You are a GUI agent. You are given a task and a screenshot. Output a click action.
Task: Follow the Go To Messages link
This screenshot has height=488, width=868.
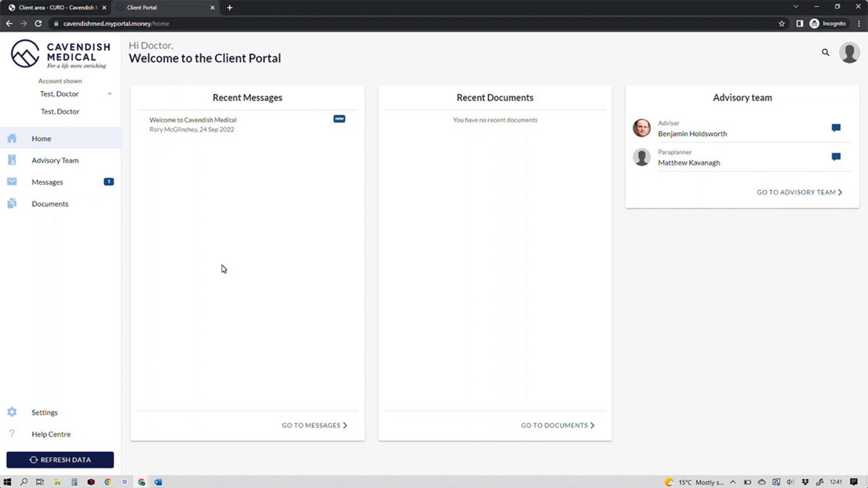click(x=314, y=425)
